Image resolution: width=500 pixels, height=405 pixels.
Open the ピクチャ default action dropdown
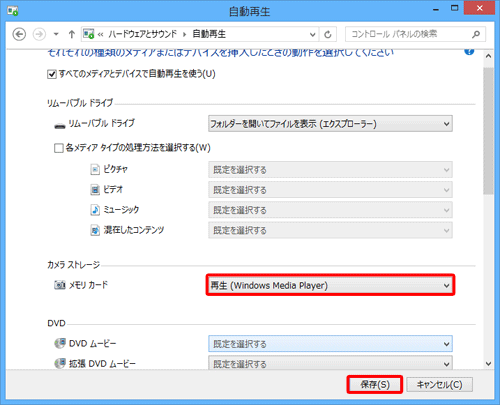click(x=330, y=170)
